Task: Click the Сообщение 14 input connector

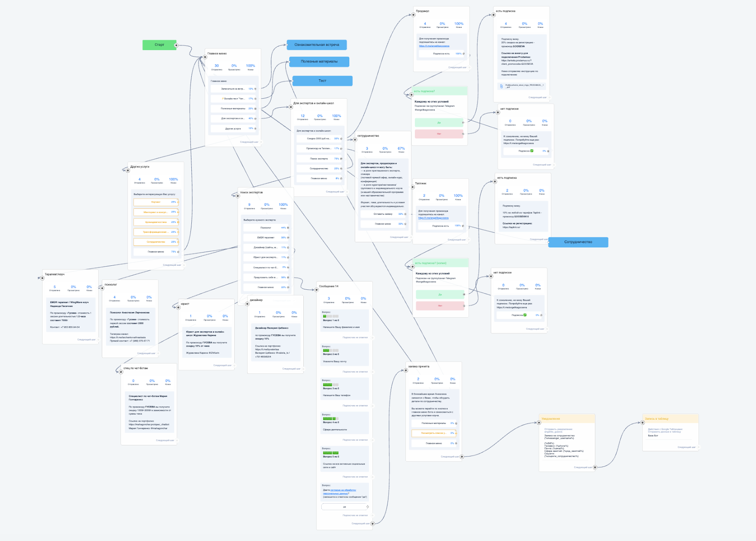Action: click(317, 290)
